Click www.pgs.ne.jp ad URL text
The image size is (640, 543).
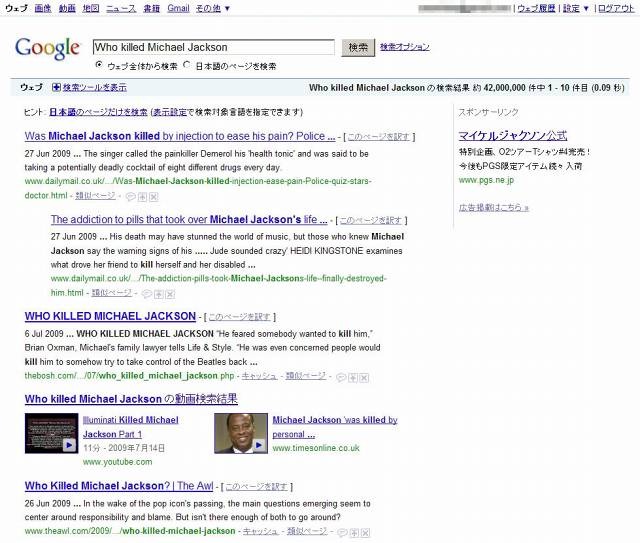[486, 180]
